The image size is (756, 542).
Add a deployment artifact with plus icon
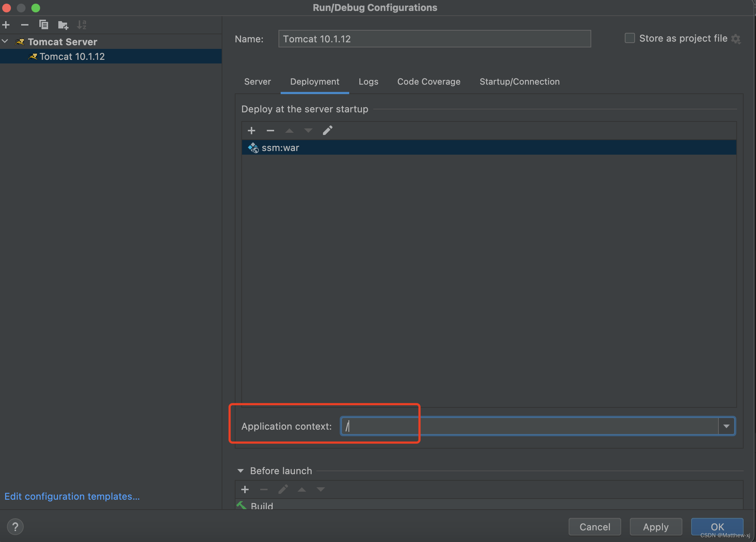point(252,131)
